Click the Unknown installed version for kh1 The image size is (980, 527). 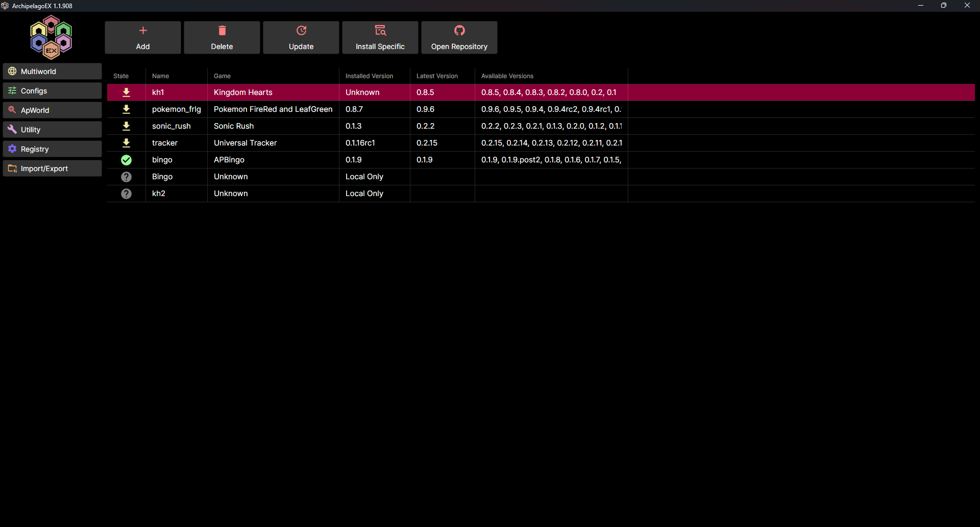tap(375, 92)
